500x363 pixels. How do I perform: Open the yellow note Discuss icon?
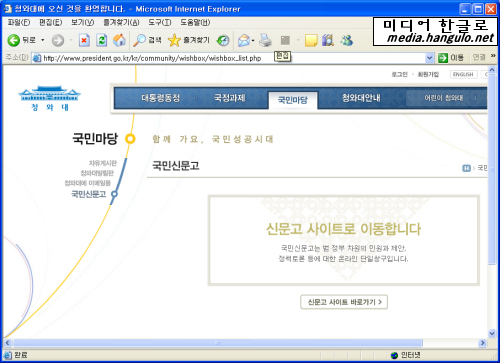(311, 40)
